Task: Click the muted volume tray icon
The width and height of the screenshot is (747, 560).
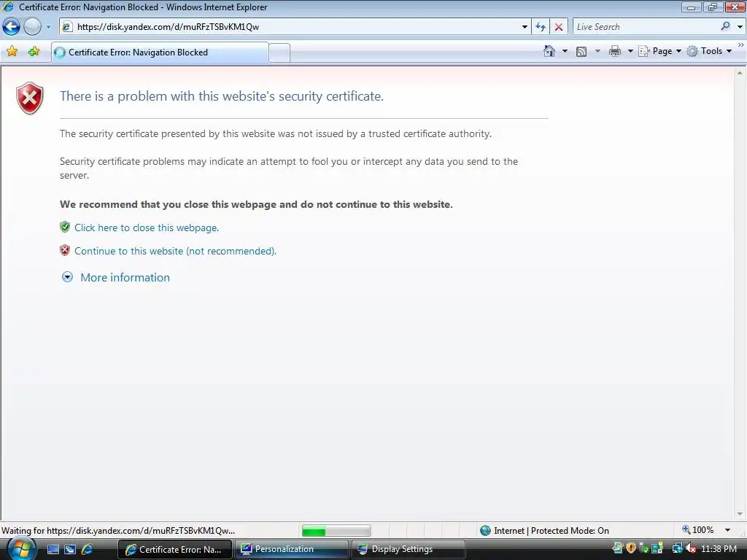Action: (691, 548)
